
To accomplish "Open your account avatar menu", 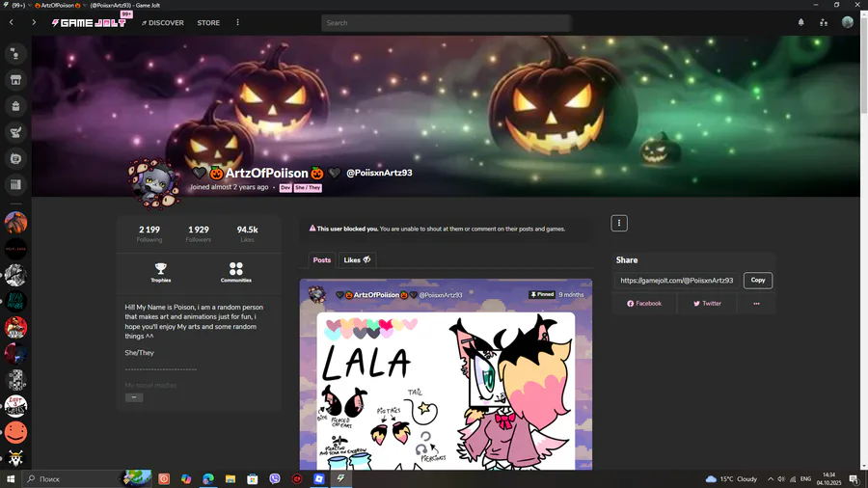I will [x=848, y=23].
